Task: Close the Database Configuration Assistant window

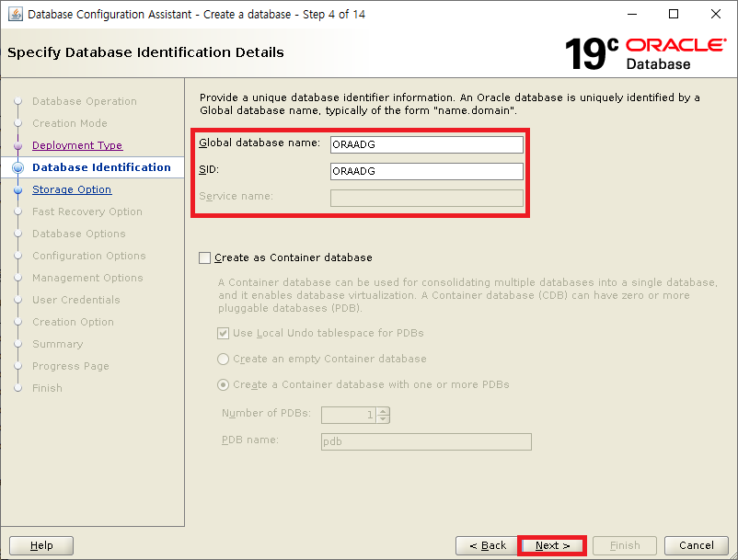Action: pos(715,14)
